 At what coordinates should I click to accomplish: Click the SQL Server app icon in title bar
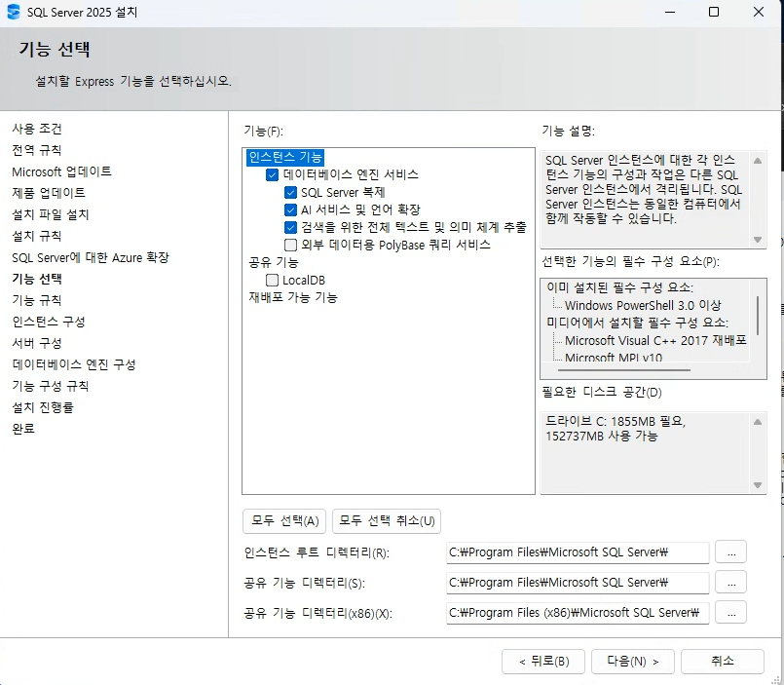pyautogui.click(x=14, y=12)
